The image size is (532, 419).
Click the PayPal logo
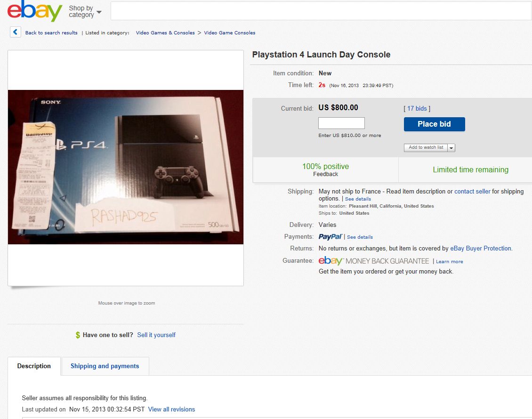330,237
